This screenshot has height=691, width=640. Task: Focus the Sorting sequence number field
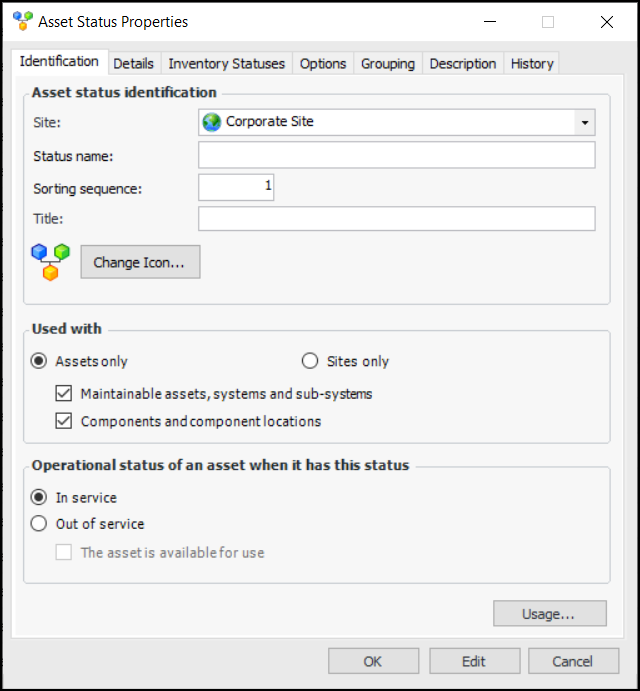click(x=236, y=187)
